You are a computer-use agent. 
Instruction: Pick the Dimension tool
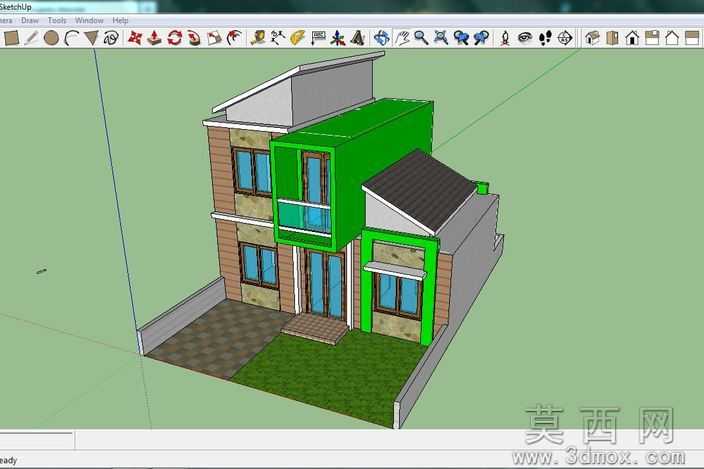pyautogui.click(x=278, y=38)
